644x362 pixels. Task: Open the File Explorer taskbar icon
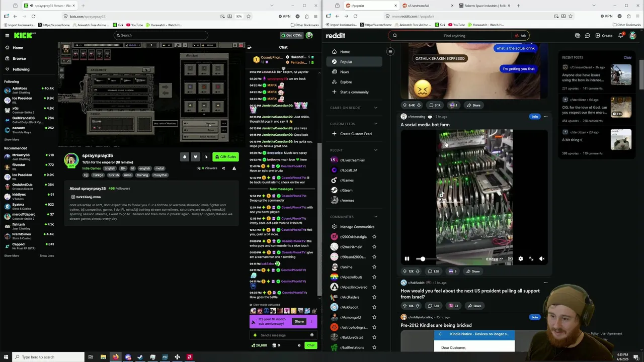coord(103,357)
